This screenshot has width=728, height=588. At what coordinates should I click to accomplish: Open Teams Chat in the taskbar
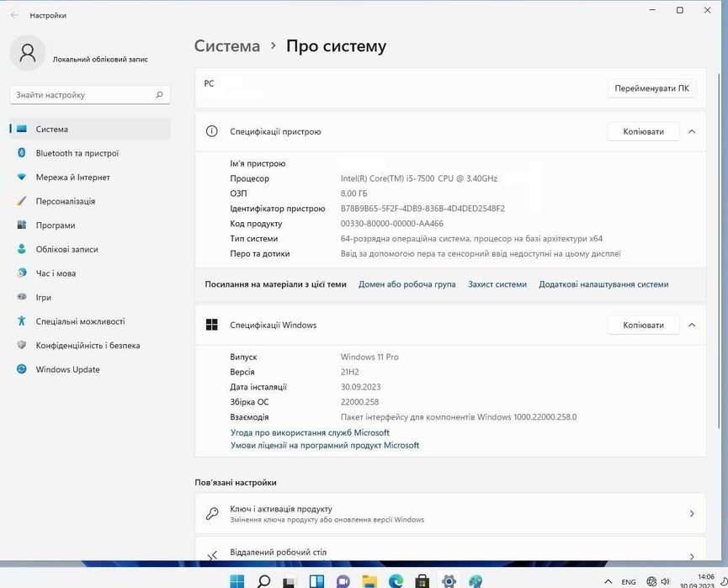point(343,581)
